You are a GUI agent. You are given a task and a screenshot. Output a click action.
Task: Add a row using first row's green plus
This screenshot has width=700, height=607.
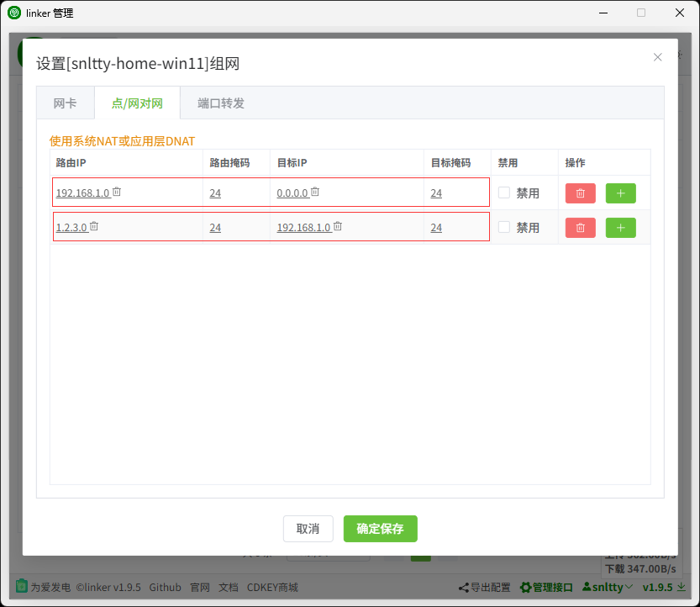(x=620, y=193)
